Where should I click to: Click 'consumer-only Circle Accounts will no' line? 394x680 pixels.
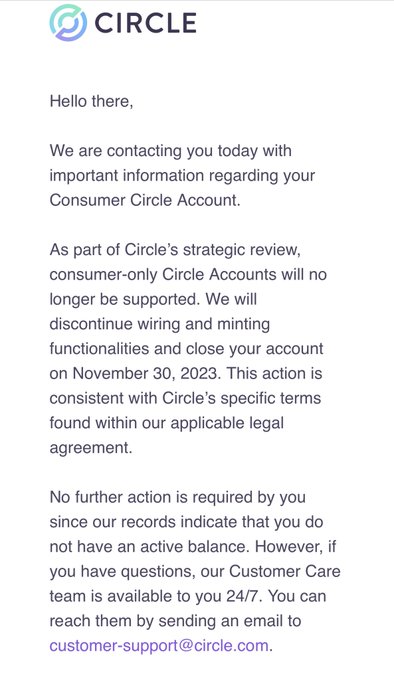click(x=188, y=275)
